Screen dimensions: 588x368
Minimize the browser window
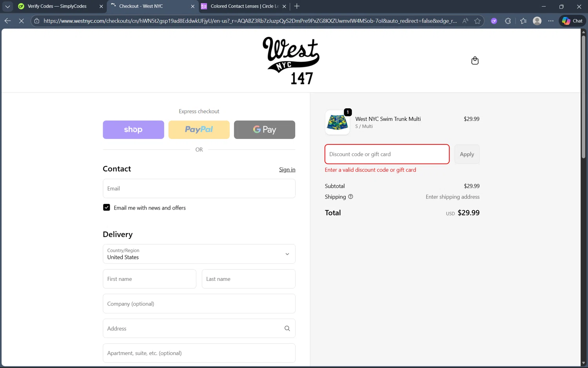(543, 6)
